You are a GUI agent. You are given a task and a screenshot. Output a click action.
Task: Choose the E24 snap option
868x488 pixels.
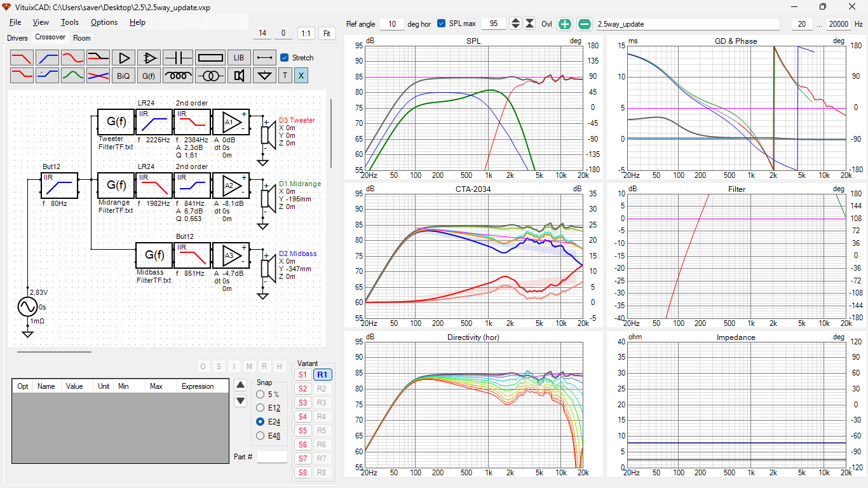coord(260,422)
